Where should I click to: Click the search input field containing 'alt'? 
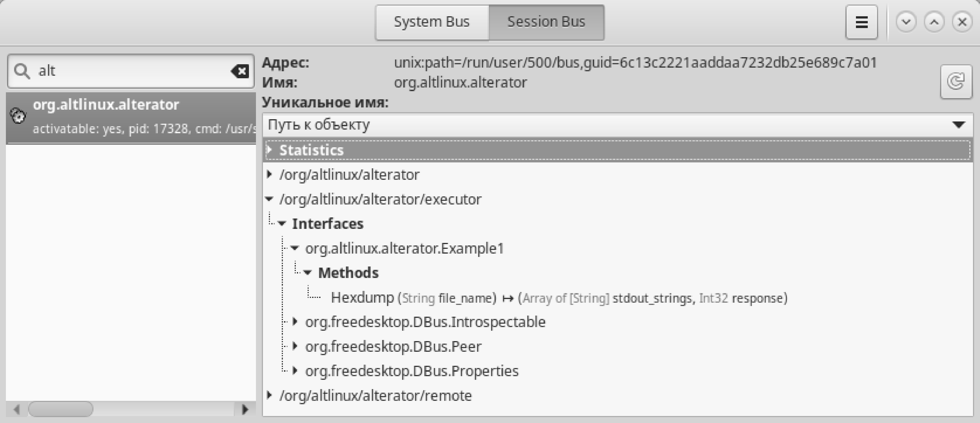[x=129, y=71]
